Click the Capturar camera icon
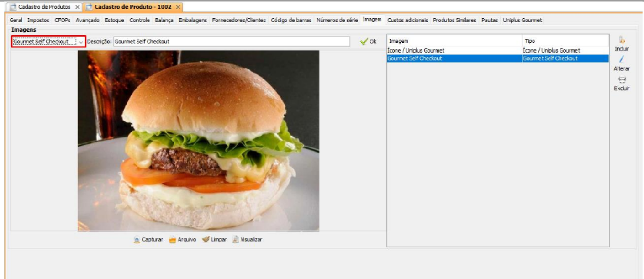 137,240
